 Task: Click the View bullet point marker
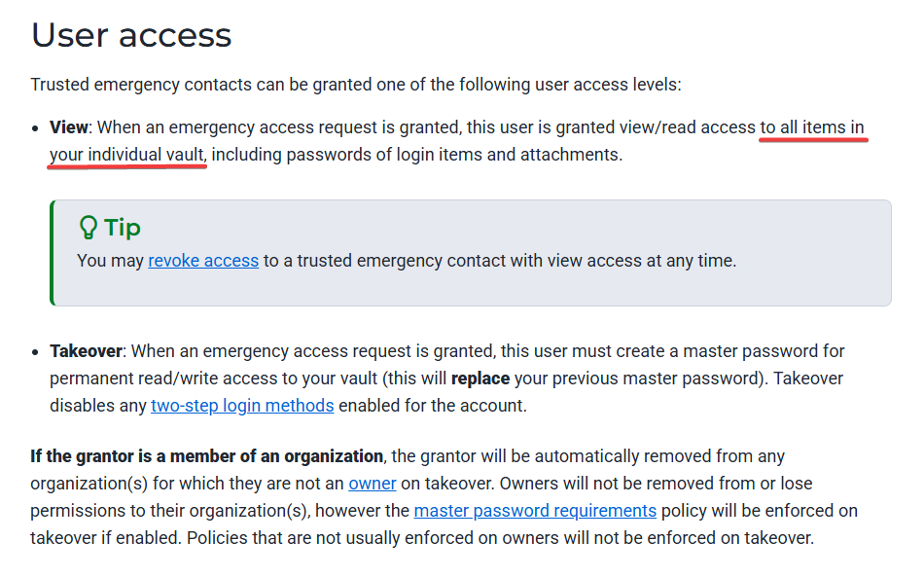[x=35, y=128]
